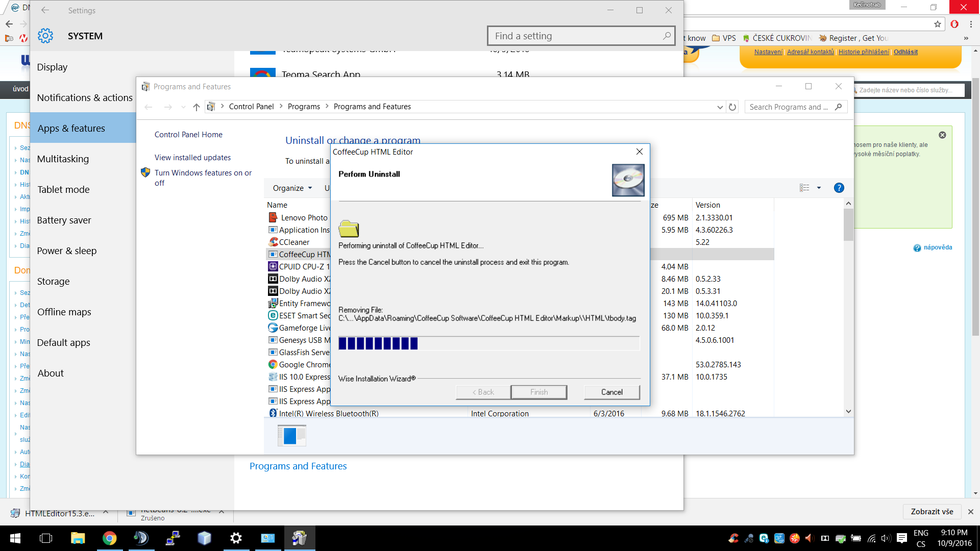Click the search box in Programs and Features
The height and width of the screenshot is (551, 980).
(795, 107)
